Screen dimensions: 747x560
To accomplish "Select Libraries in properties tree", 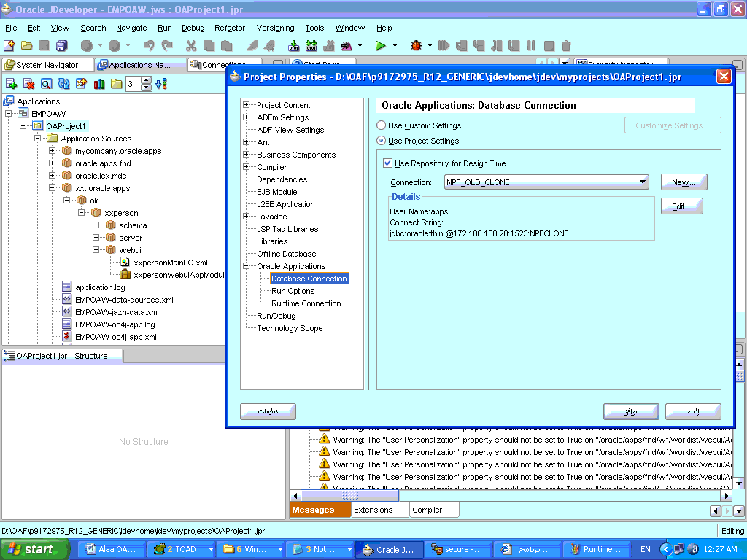I will point(272,241).
